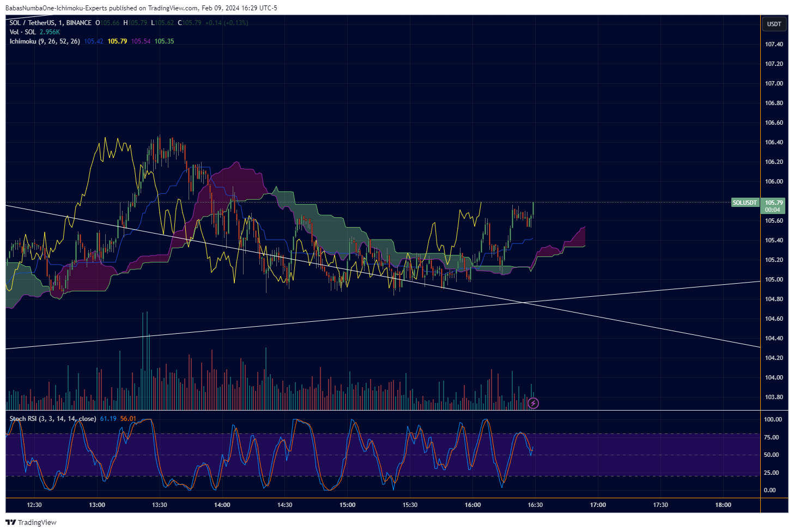This screenshot has width=794, height=532.
Task: Click the TradingView logo at bottom left
Action: pyautogui.click(x=31, y=522)
